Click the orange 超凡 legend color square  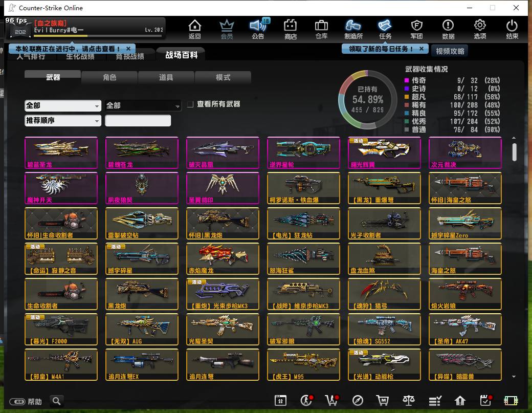click(407, 97)
